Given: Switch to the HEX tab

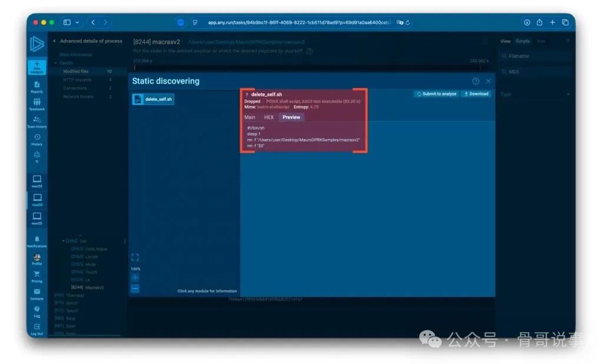Looking at the screenshot, I should 269,117.
